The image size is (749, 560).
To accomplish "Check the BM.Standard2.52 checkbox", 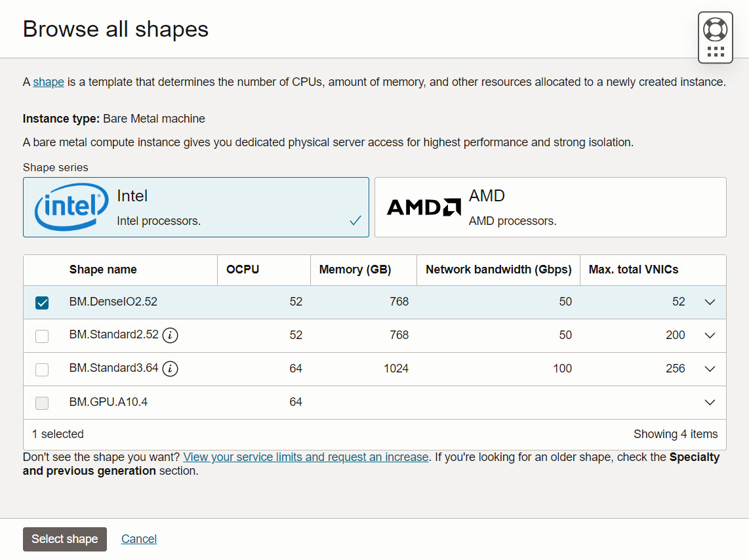I will click(x=42, y=336).
